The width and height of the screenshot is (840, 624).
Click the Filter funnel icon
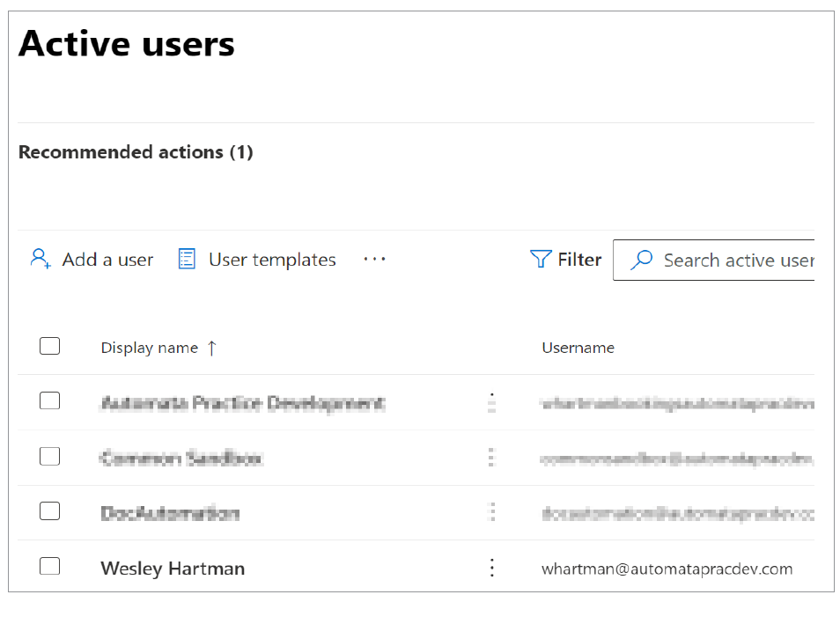[x=540, y=260]
